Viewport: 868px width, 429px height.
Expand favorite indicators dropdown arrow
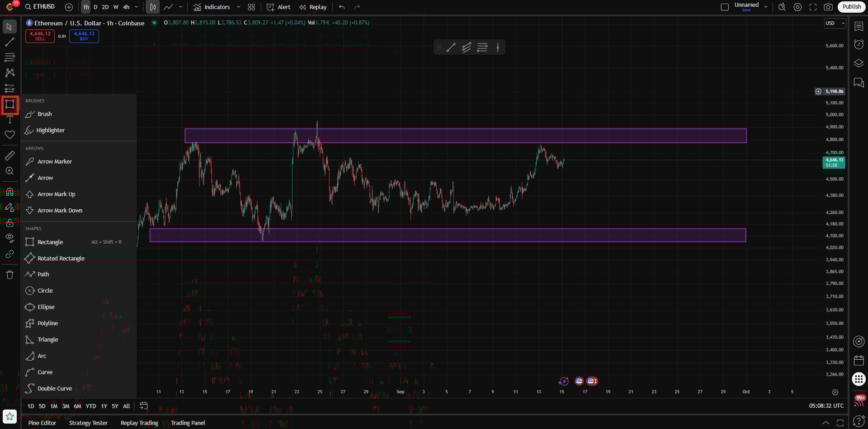(x=238, y=7)
